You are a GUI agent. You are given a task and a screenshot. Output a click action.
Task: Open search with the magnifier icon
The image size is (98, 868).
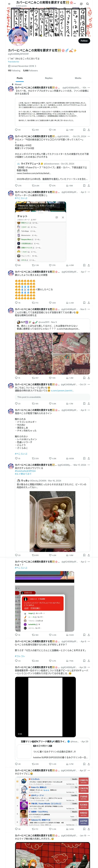click(88, 4)
